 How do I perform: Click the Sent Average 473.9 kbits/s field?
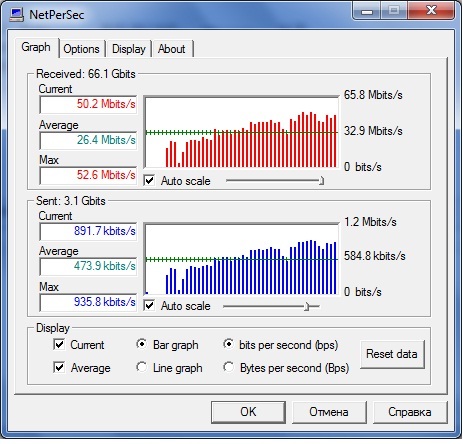click(x=88, y=266)
